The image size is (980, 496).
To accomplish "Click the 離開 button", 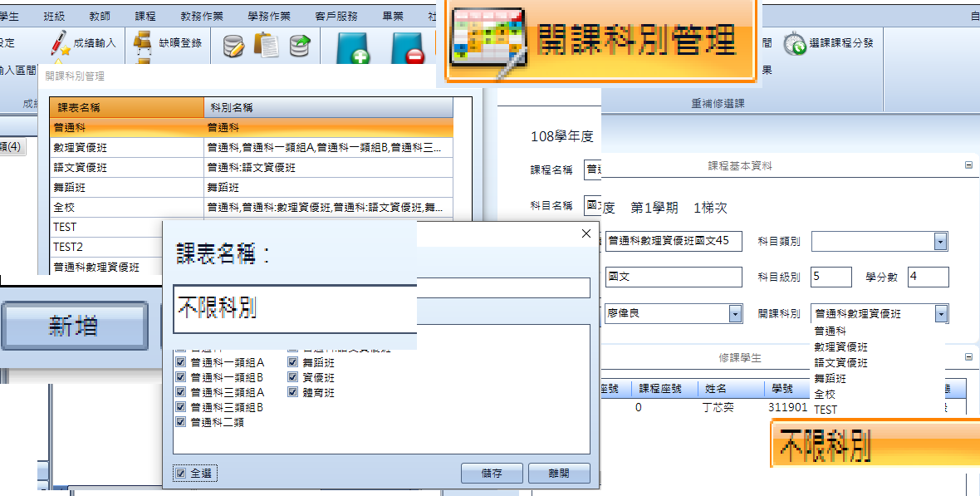I will click(559, 474).
